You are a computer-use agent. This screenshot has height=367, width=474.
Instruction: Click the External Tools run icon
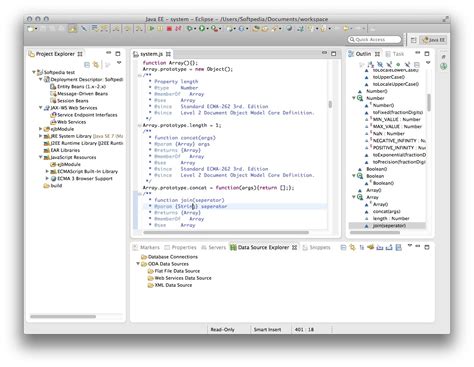tap(214, 29)
